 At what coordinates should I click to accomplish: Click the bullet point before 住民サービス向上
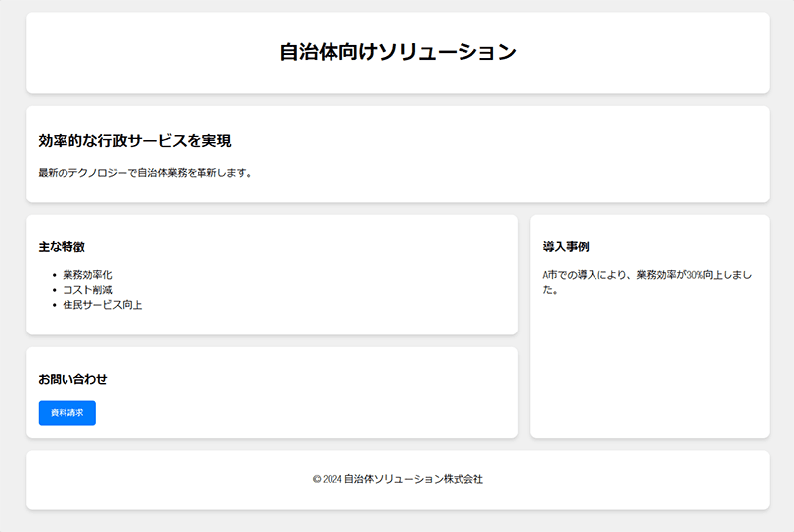click(53, 305)
